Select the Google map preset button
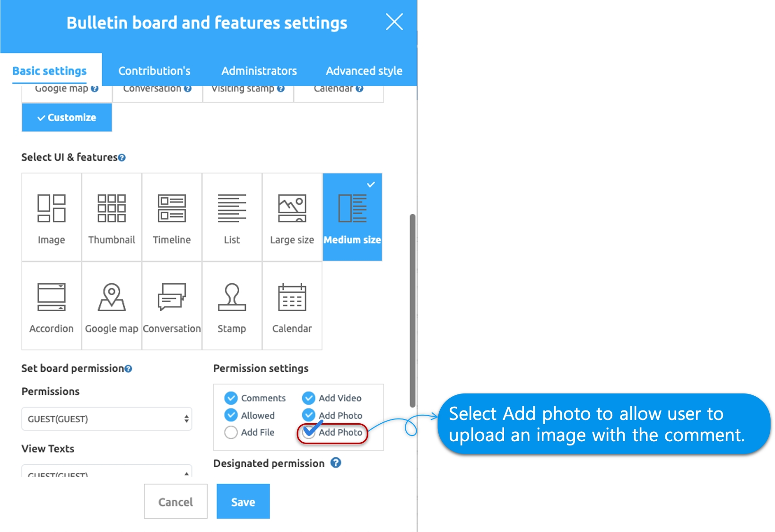Screen dimensions: 775x532 point(67,93)
